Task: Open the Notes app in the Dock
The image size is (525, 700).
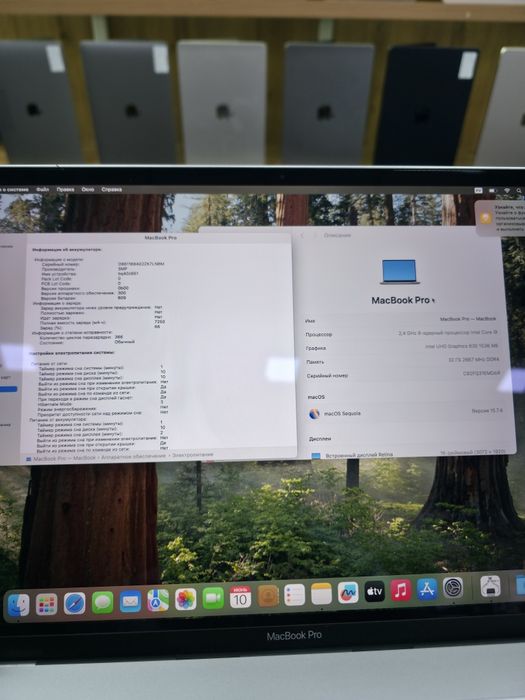Action: (x=321, y=594)
